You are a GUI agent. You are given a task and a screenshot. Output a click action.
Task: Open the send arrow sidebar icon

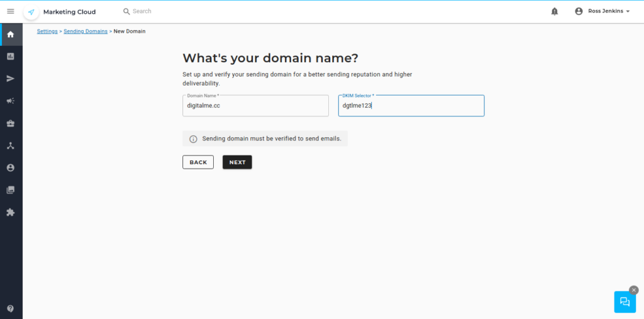tap(11, 79)
